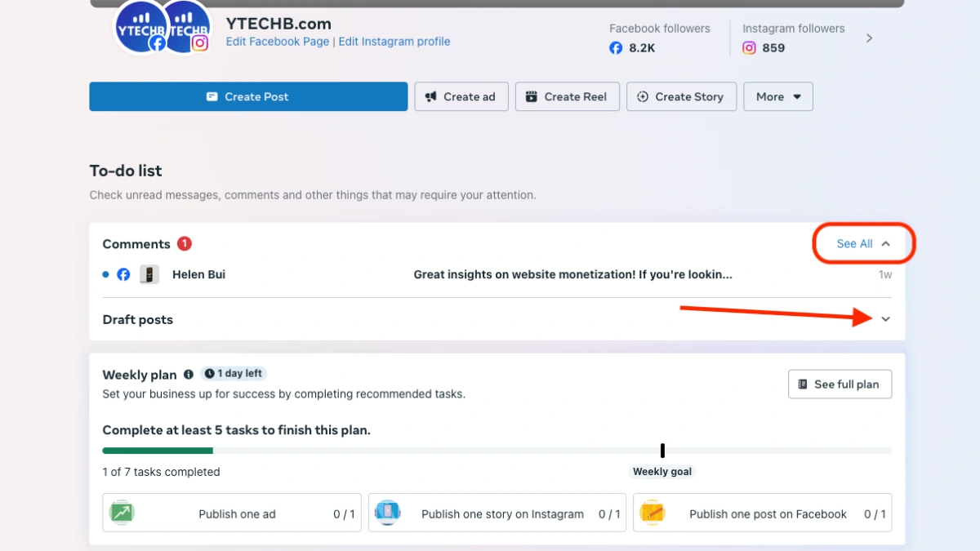The height and width of the screenshot is (551, 980).
Task: Click the YTECHB Facebook profile avatar
Action: (140, 26)
